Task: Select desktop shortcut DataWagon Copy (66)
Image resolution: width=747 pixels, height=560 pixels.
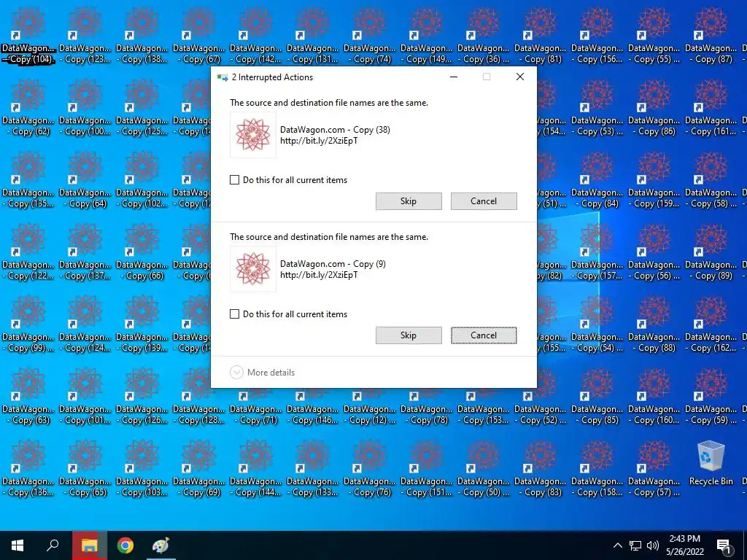Action: point(142,252)
